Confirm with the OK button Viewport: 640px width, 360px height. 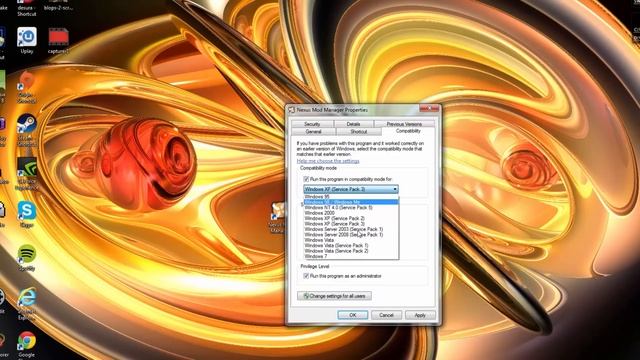coord(353,315)
